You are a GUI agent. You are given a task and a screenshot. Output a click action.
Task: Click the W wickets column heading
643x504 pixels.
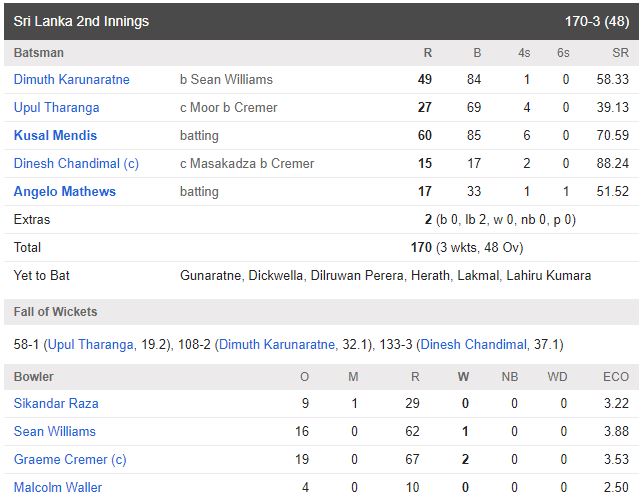click(x=463, y=376)
